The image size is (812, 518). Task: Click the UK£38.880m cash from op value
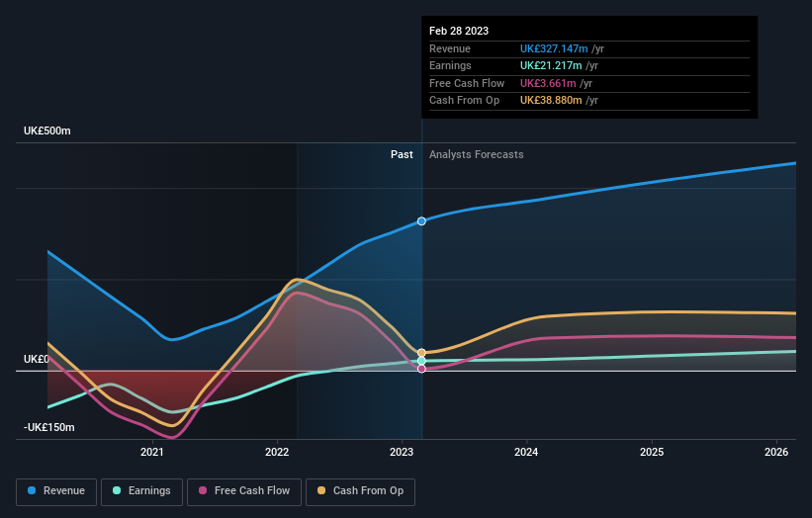551,101
